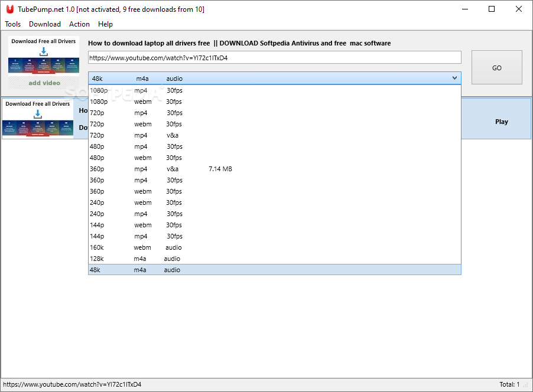The image size is (533, 392).
Task: Pick the 720p mp4 v&a option
Action: [x=275, y=135]
